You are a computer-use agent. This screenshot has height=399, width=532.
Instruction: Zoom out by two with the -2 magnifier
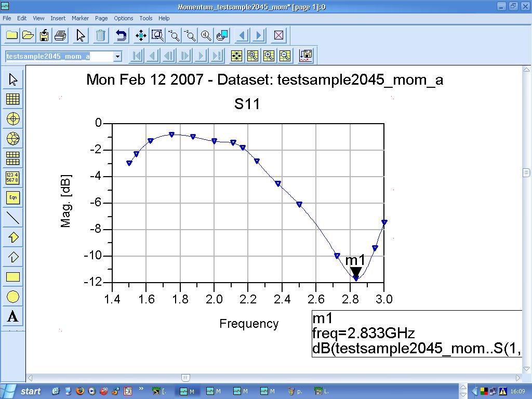click(x=190, y=35)
